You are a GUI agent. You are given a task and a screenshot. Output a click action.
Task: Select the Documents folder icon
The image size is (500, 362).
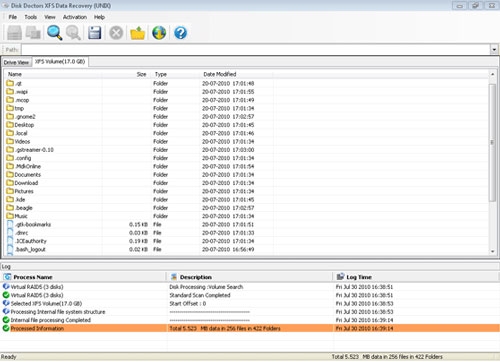[x=10, y=174]
